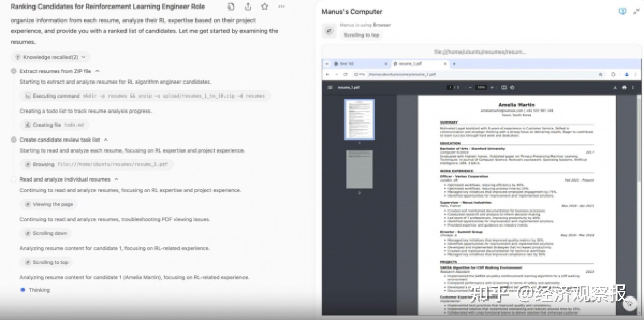Select the page 2 thumbnail
644x320 pixels.
[x=359, y=169]
